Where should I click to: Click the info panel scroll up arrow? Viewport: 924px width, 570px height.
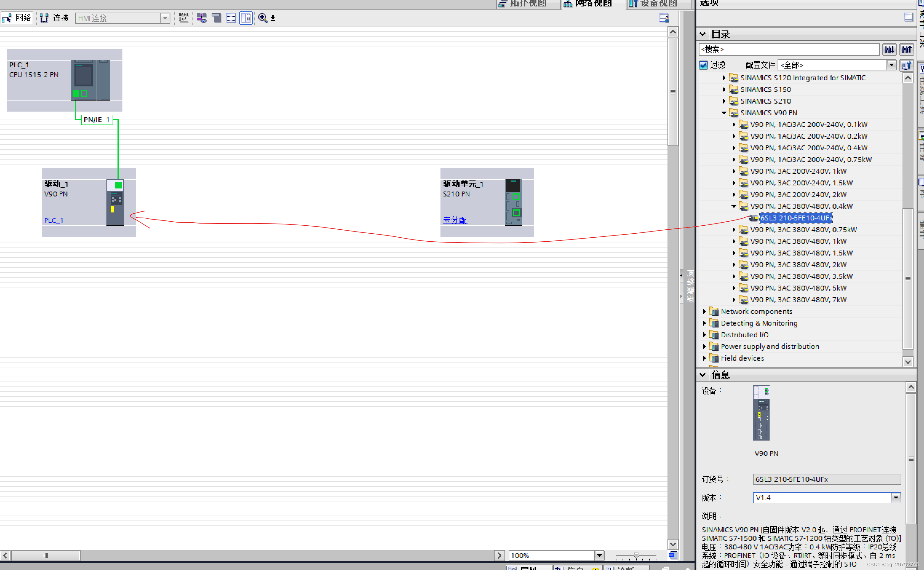click(911, 387)
